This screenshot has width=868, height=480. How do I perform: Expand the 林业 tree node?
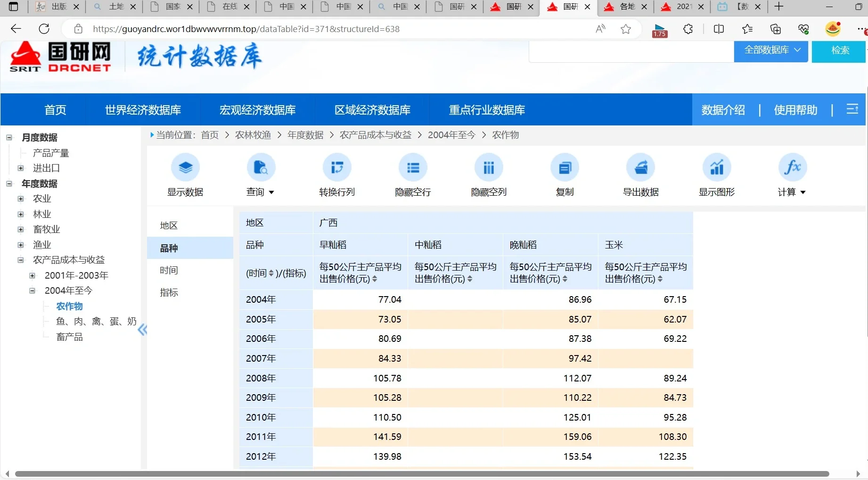click(21, 214)
